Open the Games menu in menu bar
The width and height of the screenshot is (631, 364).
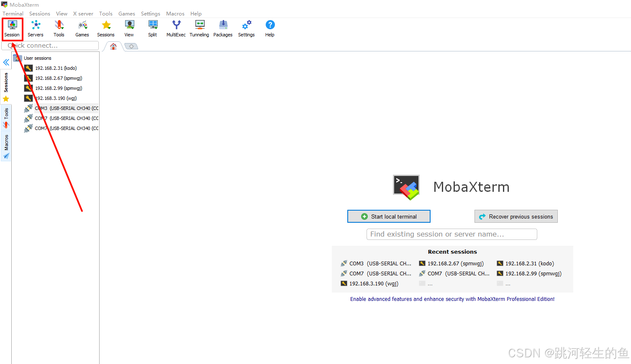click(x=127, y=13)
